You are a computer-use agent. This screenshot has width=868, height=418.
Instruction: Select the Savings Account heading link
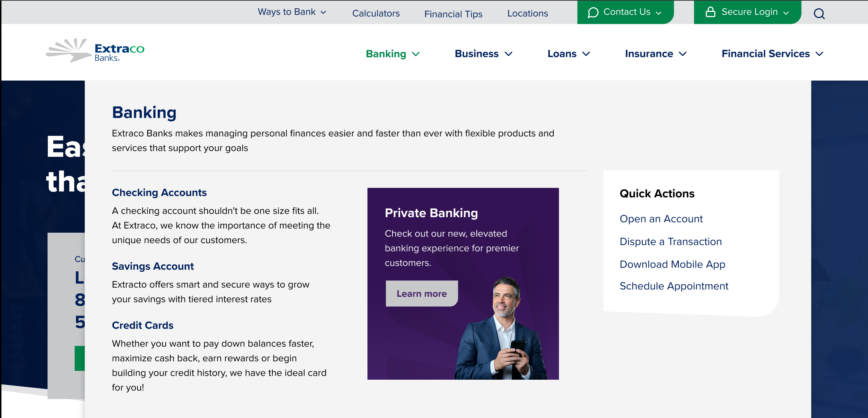153,266
